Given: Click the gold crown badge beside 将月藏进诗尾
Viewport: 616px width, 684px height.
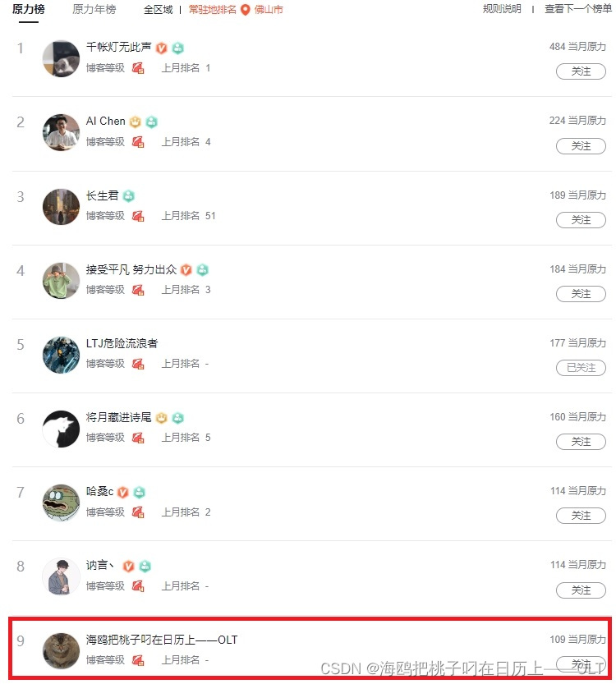Looking at the screenshot, I should click(162, 418).
